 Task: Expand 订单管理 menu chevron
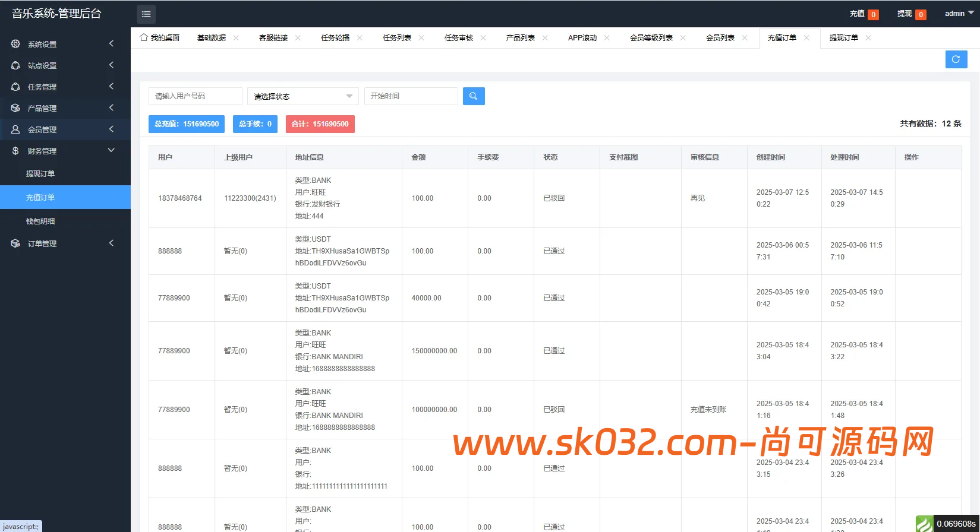[111, 243]
